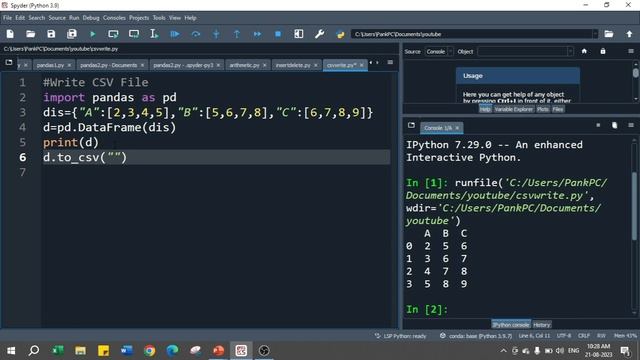Save all files icon

click(x=72, y=34)
